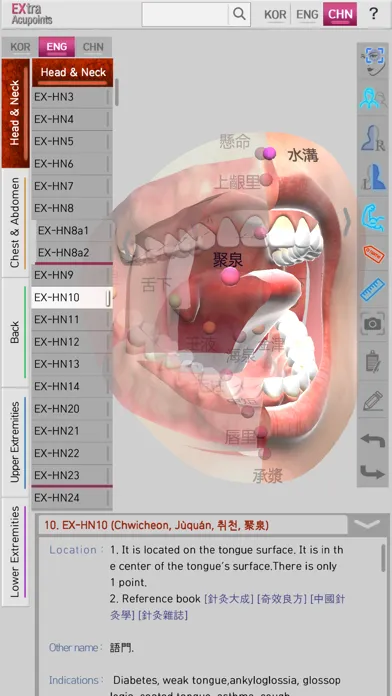
Task: Collapse the EX-HN10 info panel chevron
Action: (x=367, y=524)
